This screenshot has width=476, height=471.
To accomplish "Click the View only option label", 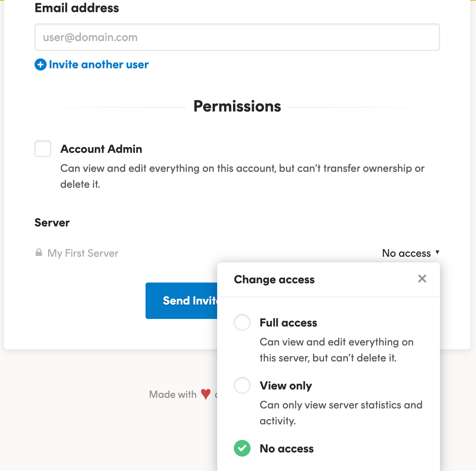I will [286, 386].
